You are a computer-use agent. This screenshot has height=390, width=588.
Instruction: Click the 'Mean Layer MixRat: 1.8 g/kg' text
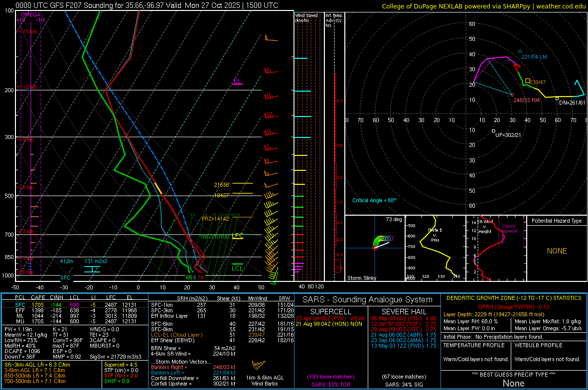pyautogui.click(x=548, y=321)
